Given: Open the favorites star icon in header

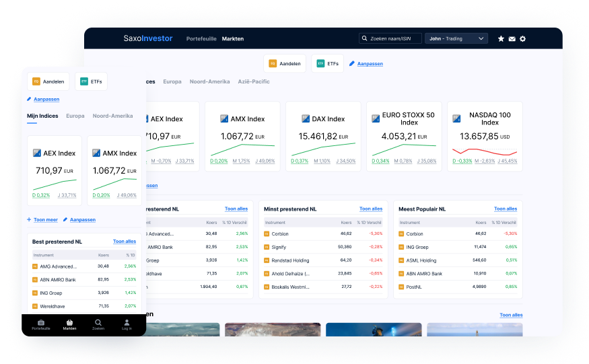Looking at the screenshot, I should (x=501, y=39).
